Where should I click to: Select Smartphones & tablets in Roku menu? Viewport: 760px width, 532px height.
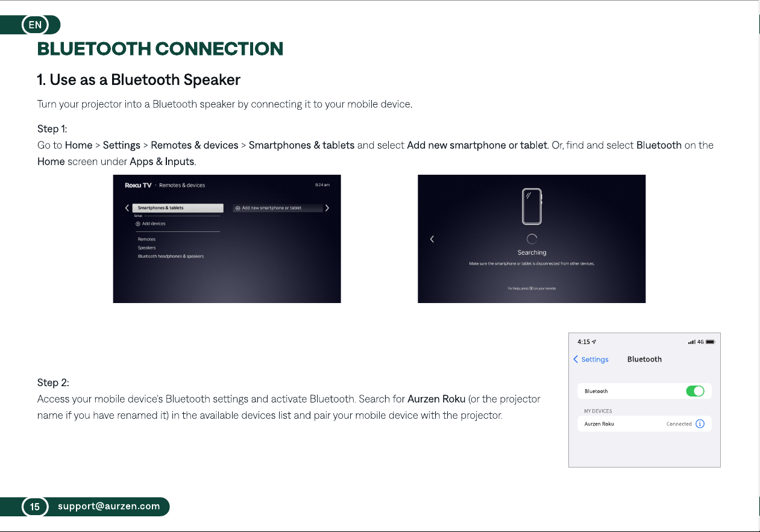178,208
